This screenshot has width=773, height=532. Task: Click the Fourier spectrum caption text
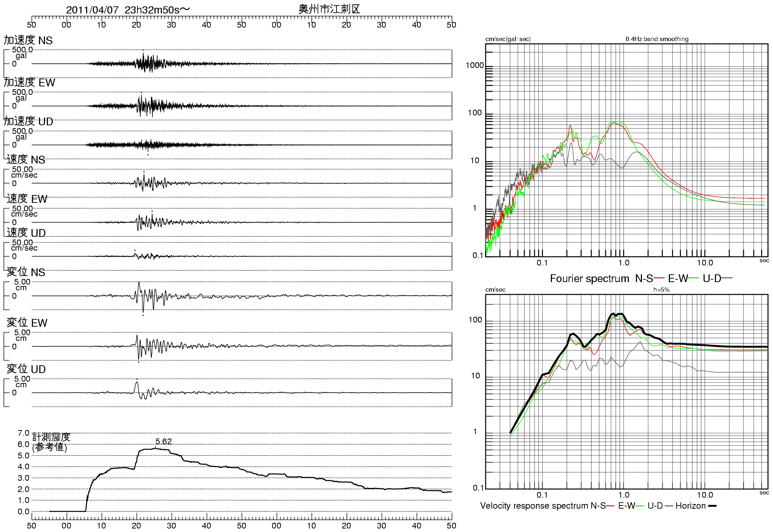click(x=589, y=279)
